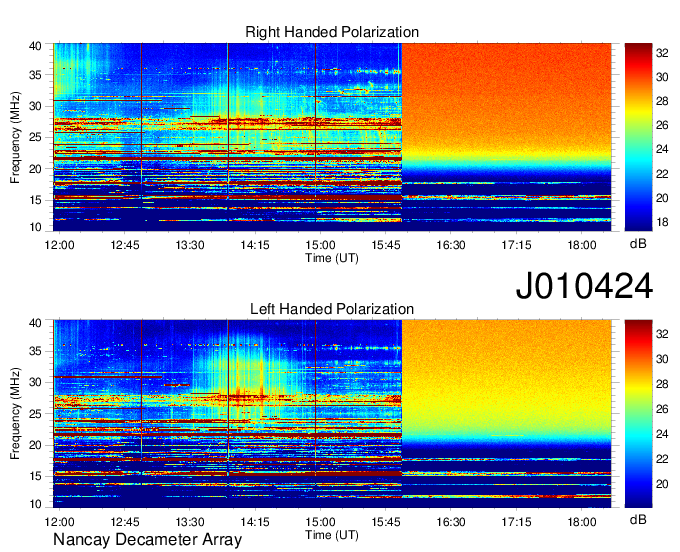Viewport: 680px width, 552px height.
Task: Click "Frequency (MHz)" axis label of Right Handed plot
Action: click(15, 137)
